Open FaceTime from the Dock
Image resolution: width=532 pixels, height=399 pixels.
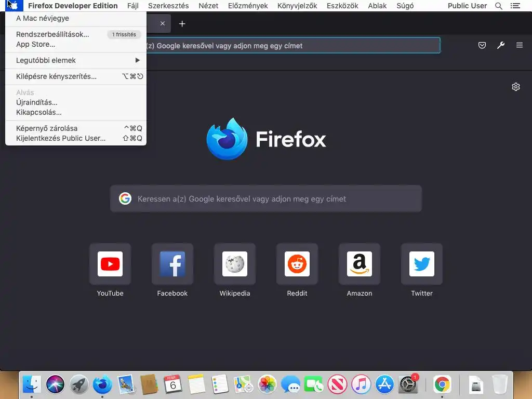tap(314, 384)
